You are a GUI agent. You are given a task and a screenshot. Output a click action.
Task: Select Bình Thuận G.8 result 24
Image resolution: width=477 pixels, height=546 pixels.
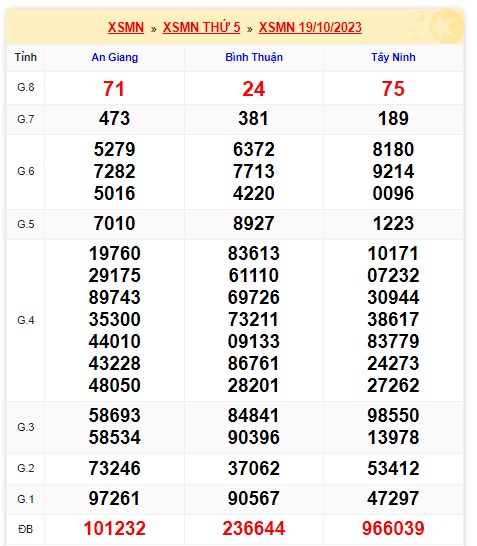coord(254,89)
